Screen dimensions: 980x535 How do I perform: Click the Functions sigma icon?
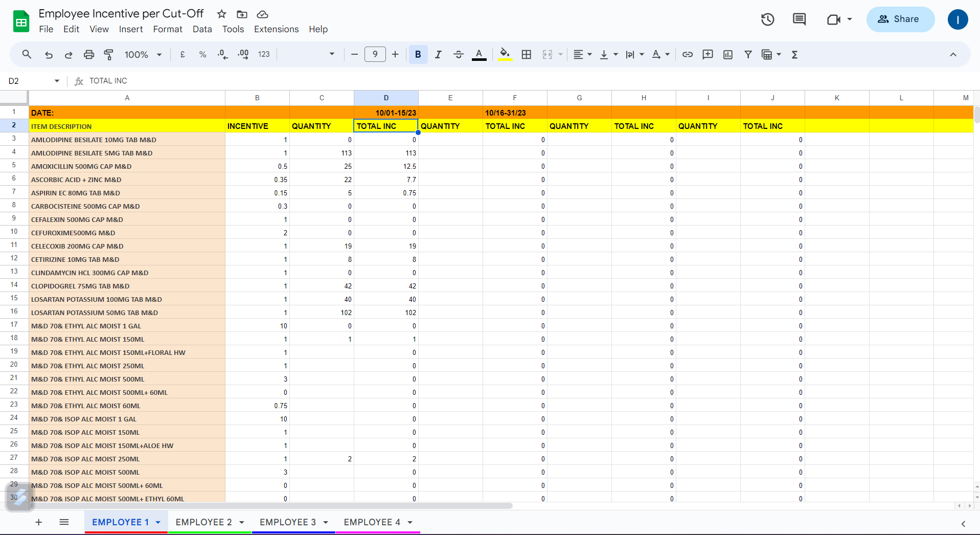coord(794,54)
